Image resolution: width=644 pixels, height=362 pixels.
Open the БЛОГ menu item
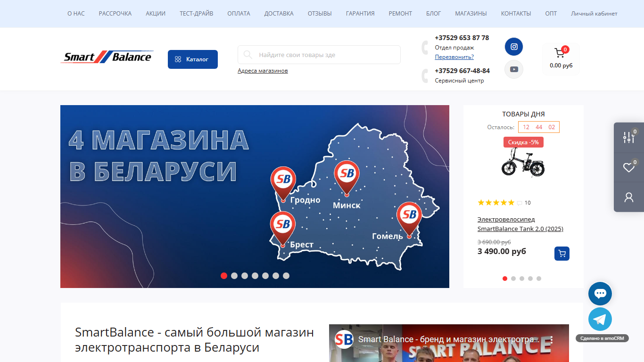tap(434, 14)
